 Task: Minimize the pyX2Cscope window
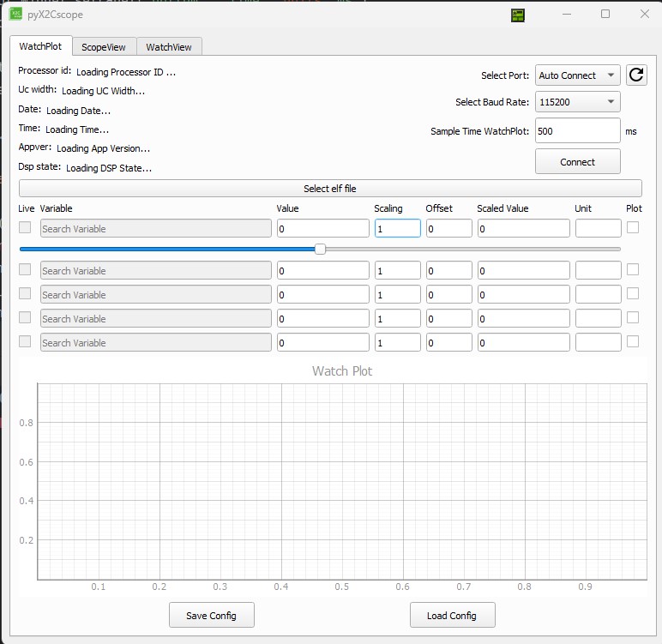567,14
